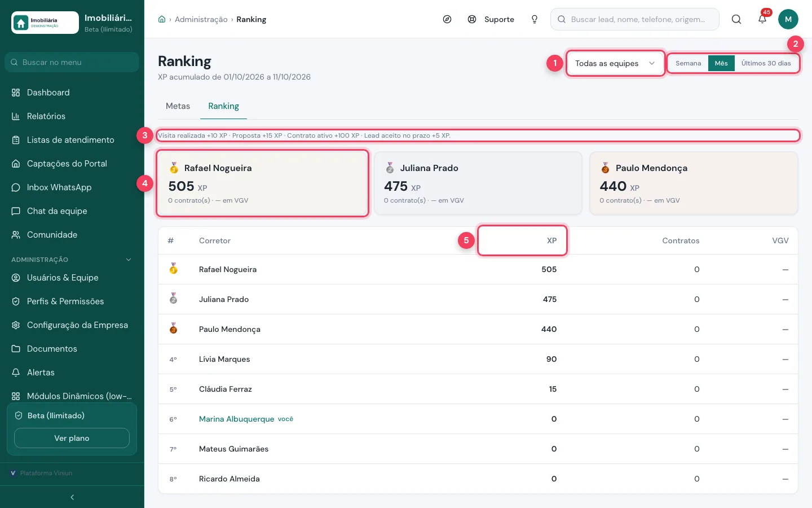This screenshot has height=508, width=812.
Task: Click the lead search input field
Action: click(635, 19)
